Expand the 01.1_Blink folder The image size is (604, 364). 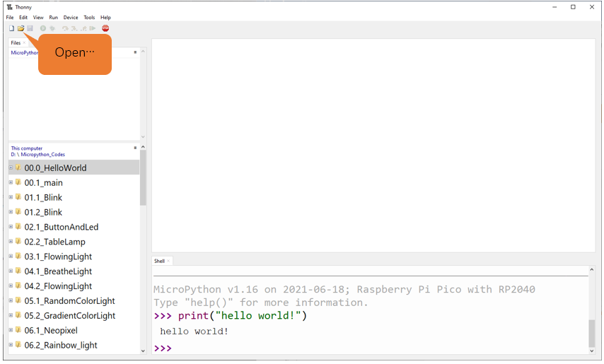pos(11,197)
